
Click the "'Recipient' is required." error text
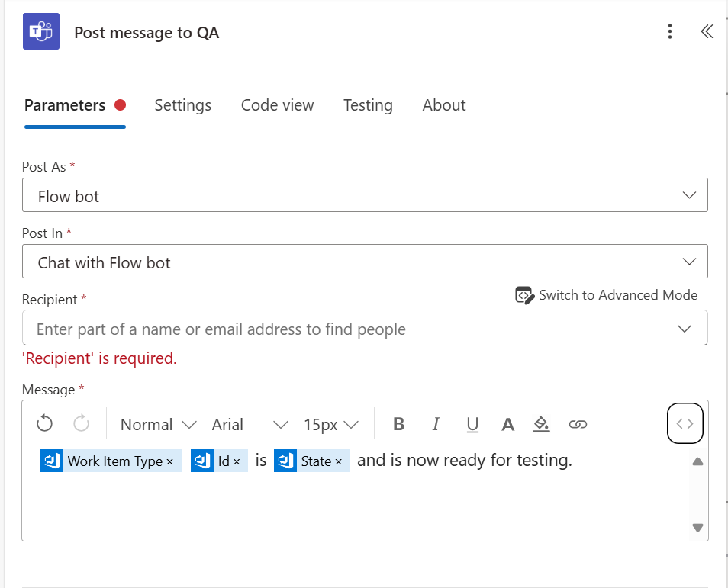coord(99,358)
